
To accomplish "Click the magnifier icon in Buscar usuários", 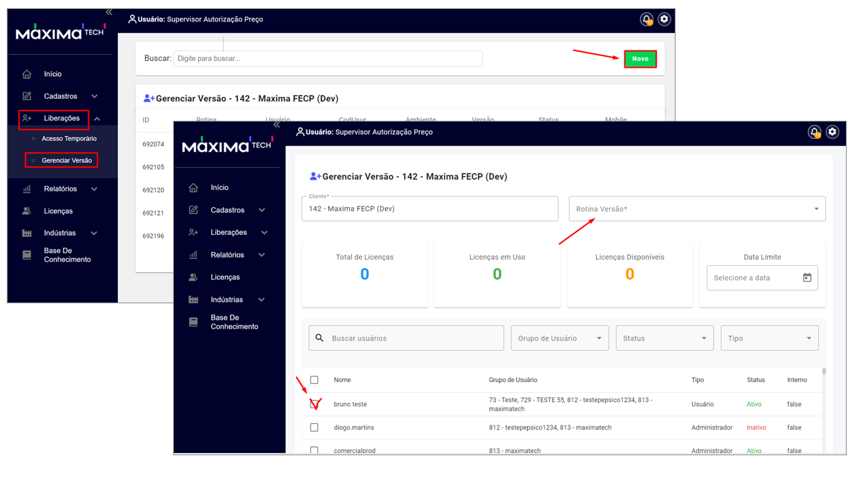I will click(x=319, y=338).
